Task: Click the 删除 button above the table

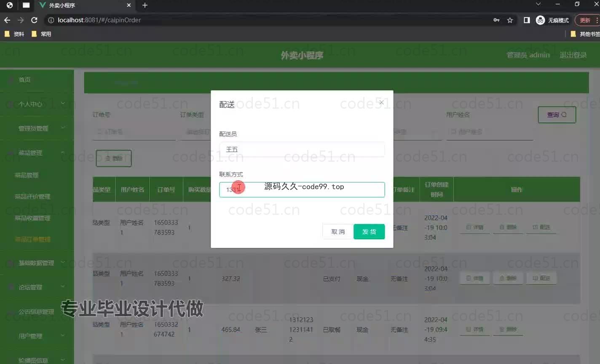Action: pos(114,158)
